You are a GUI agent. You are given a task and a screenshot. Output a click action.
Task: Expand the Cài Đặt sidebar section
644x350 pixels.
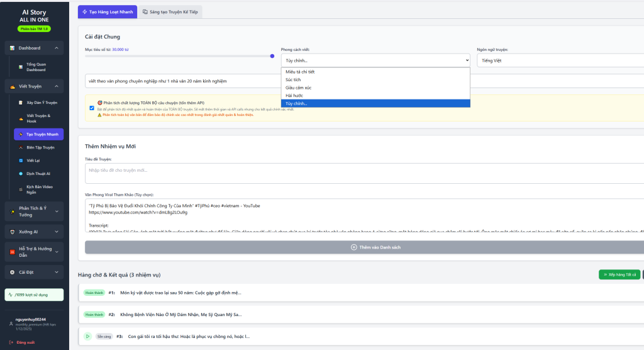[57, 272]
